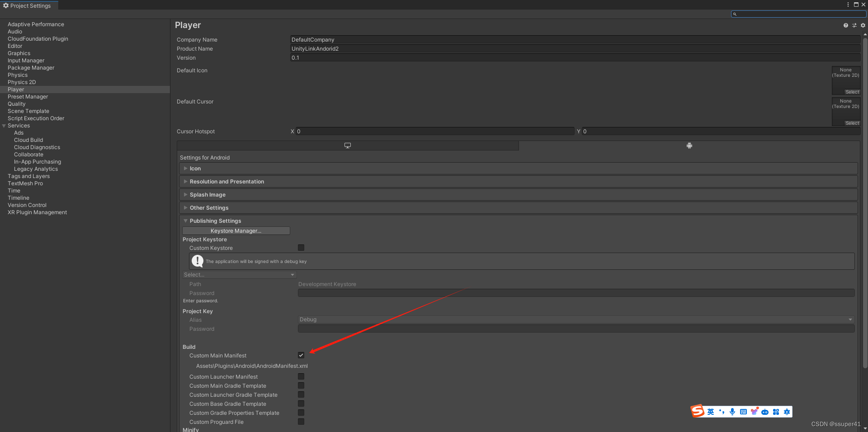
Task: Click the scrollbar down arrow in Player panel
Action: (x=865, y=428)
